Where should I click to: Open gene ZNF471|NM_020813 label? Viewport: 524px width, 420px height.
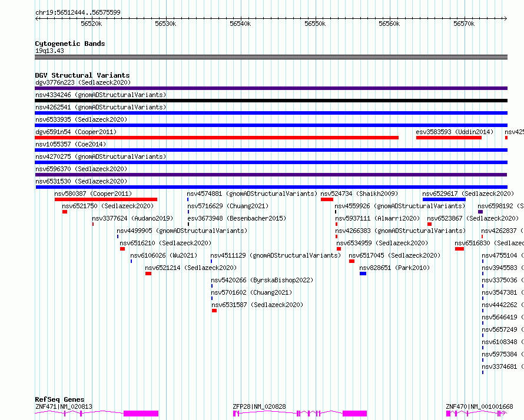tap(64, 406)
